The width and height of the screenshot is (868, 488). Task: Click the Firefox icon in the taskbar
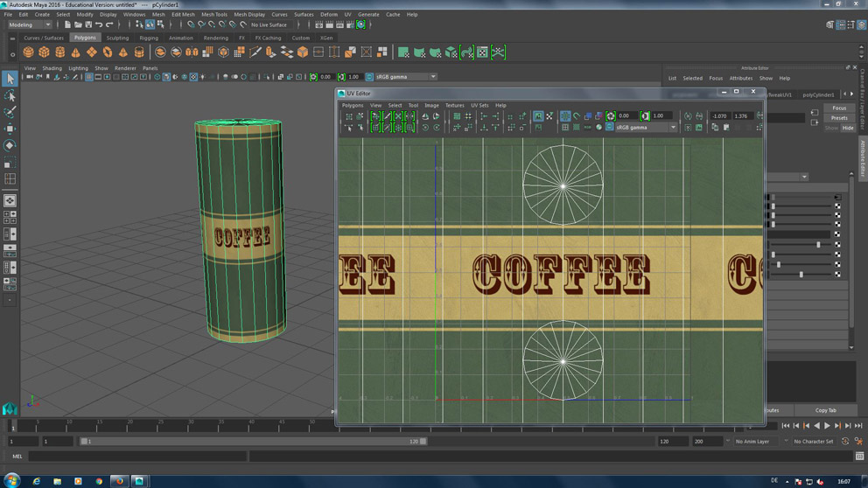coord(119,481)
